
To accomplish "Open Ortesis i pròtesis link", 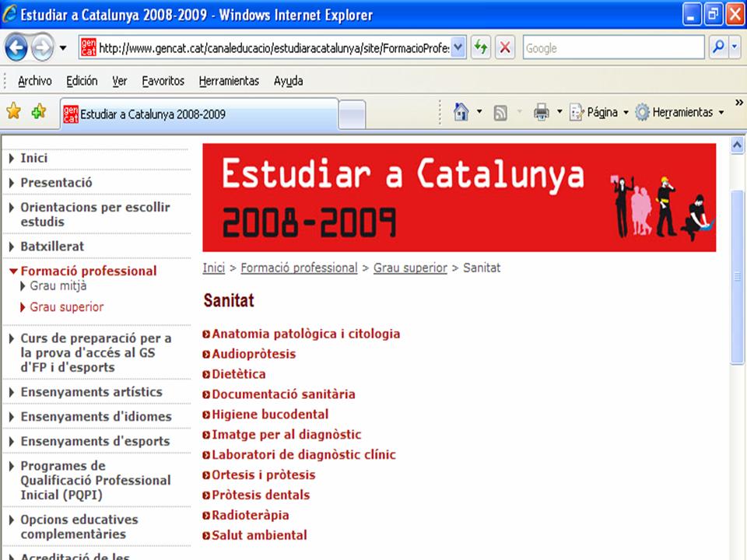I will (263, 474).
